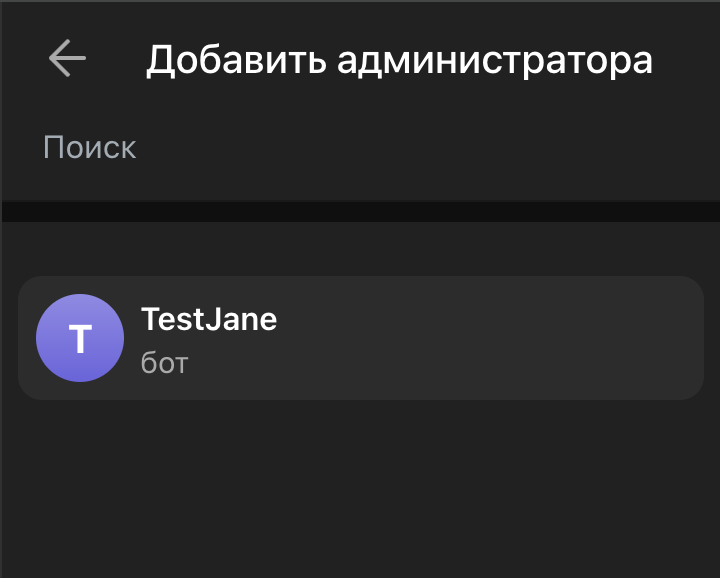
Task: Tap the TestJane name label
Action: point(209,319)
